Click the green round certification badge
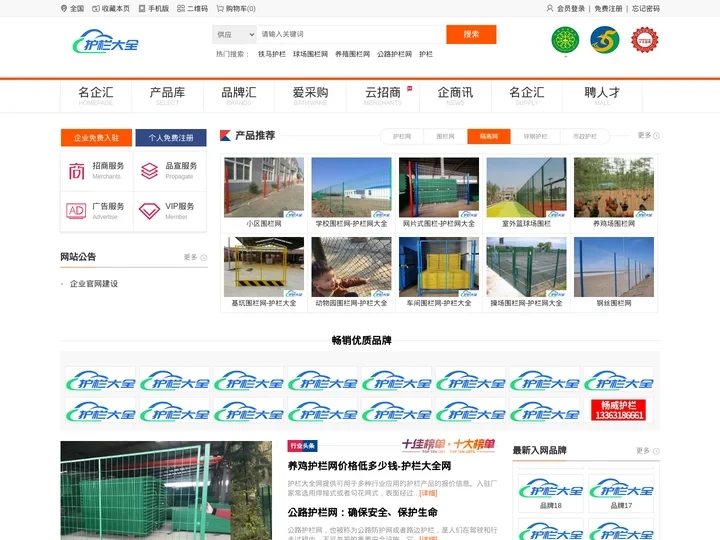The width and height of the screenshot is (720, 540). tap(565, 40)
